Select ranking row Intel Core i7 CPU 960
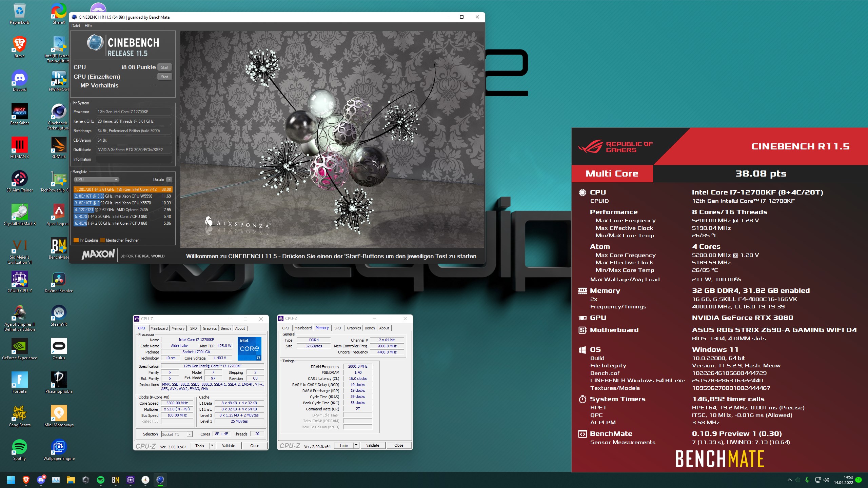Image resolution: width=868 pixels, height=488 pixels. (x=123, y=217)
